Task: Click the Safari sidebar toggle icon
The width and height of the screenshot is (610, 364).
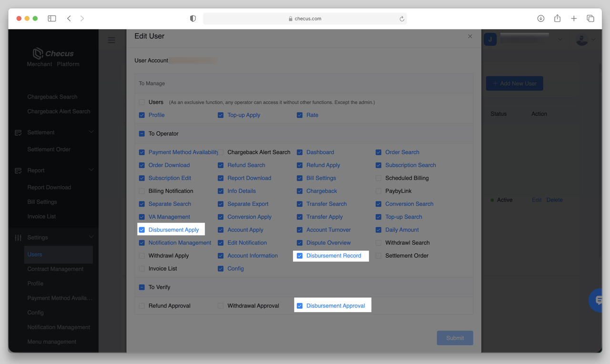Action: point(52,19)
